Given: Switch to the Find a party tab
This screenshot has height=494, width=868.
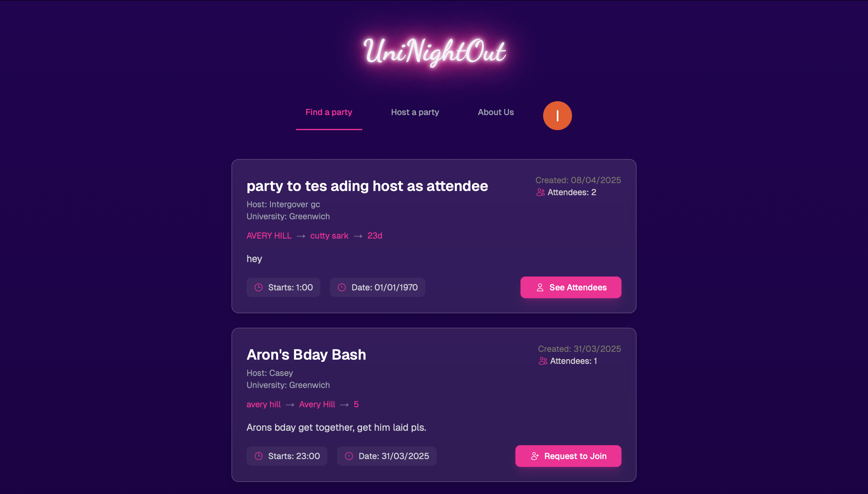Looking at the screenshot, I should click(x=329, y=112).
